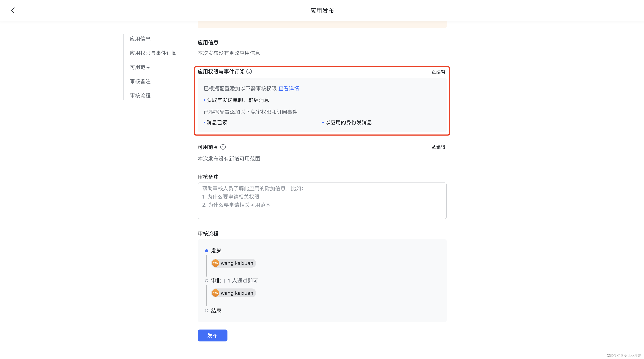Navigate back using the top-left arrow
The width and height of the screenshot is (644, 359).
pos(13,10)
